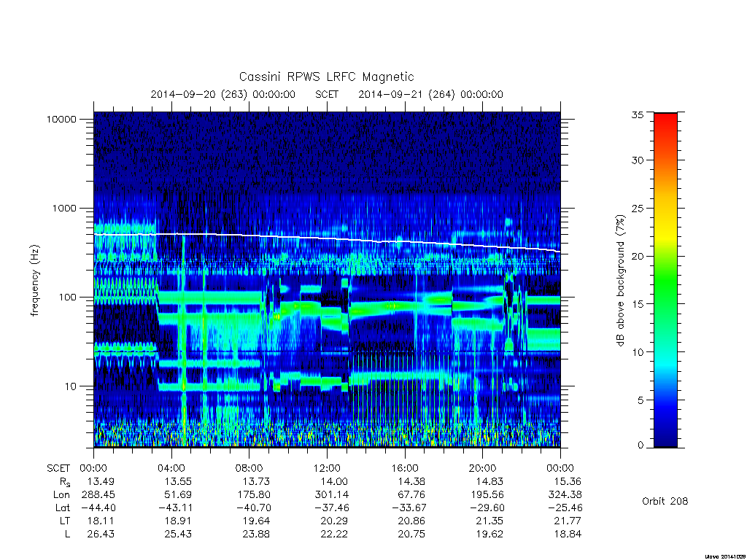Click the LT value 18.11
This screenshot has width=747, height=560.
(101, 521)
